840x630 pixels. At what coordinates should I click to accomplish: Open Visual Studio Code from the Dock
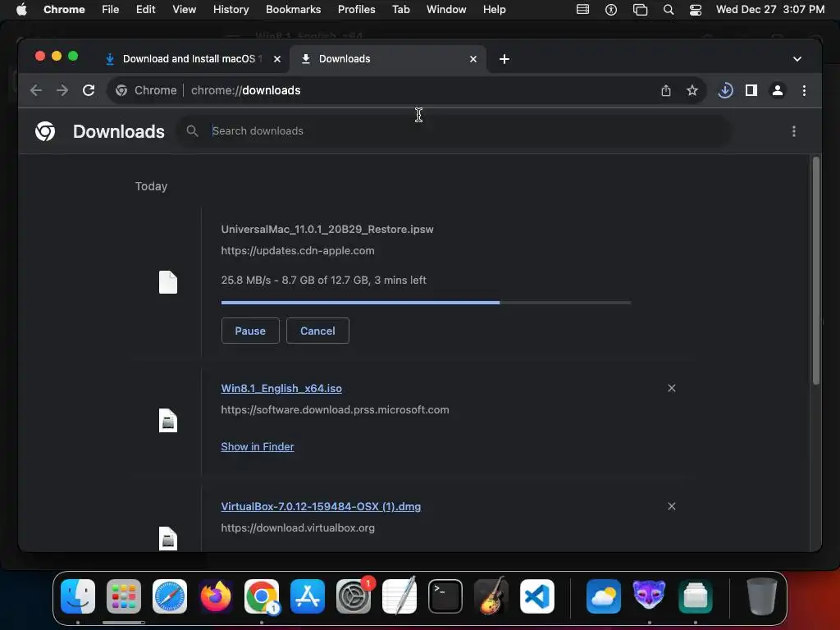tap(536, 596)
